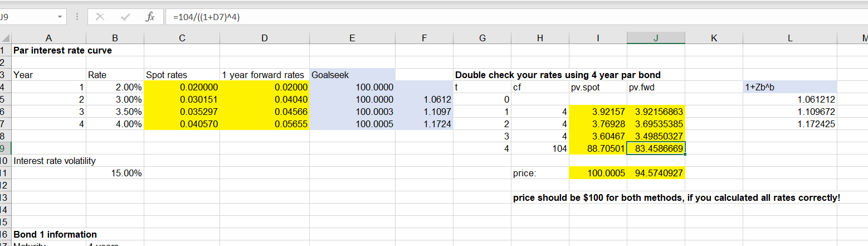This screenshot has height=246, width=868.
Task: Select cell 1.061212 in column L
Action: coord(790,99)
